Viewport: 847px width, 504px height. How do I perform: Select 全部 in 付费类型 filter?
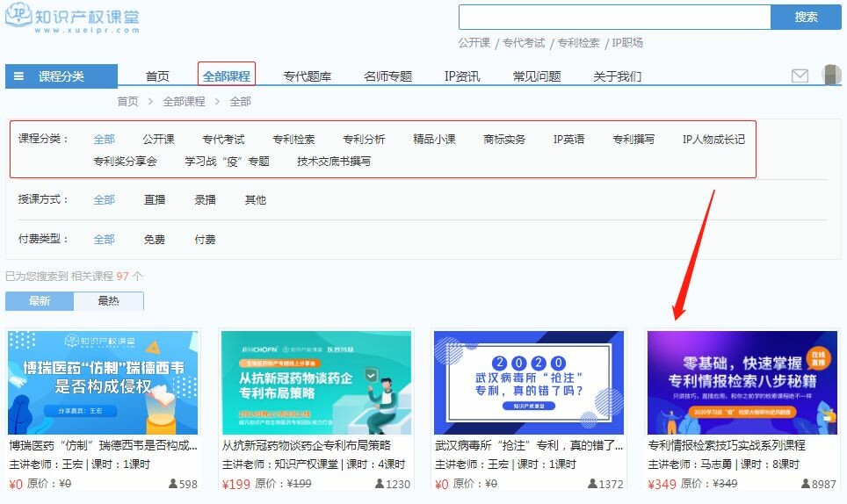(x=105, y=239)
